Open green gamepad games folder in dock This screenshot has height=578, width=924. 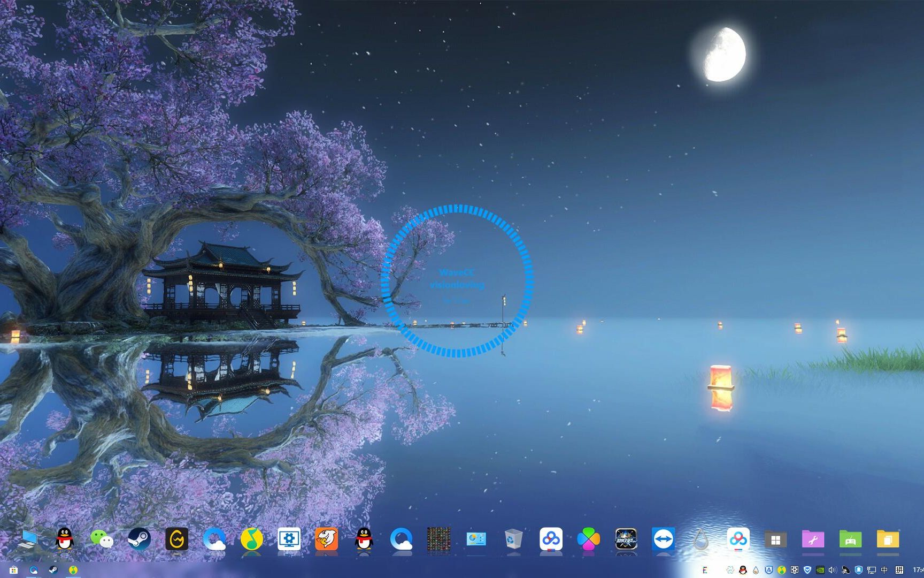(x=850, y=539)
